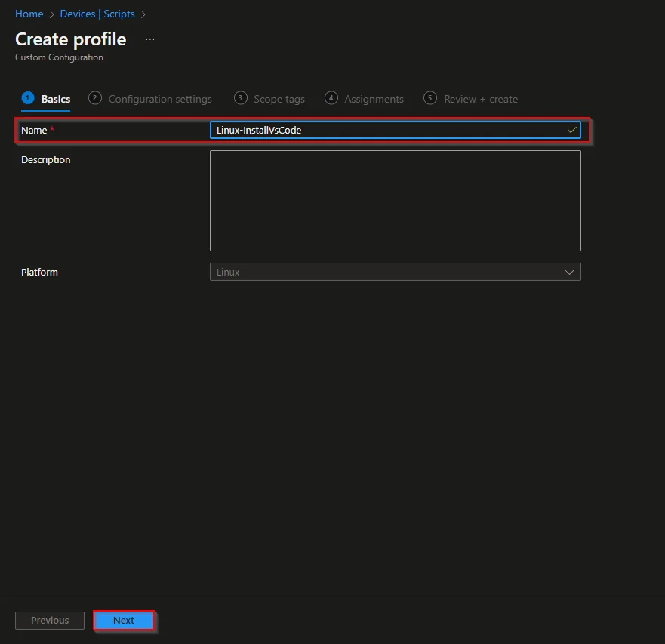Viewport: 665px width, 644px height.
Task: Go to the Assignments step
Action: [365, 99]
